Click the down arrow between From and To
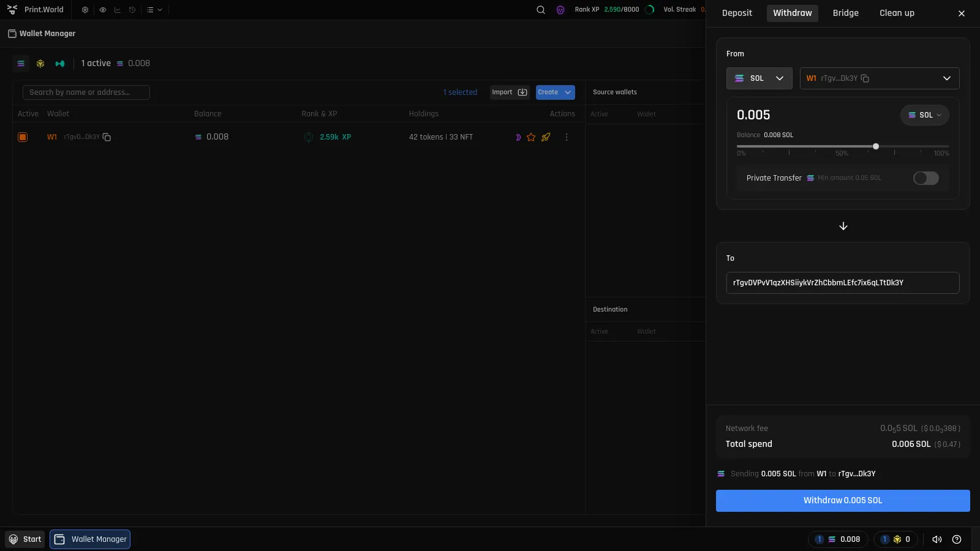980x551 pixels. 843,226
